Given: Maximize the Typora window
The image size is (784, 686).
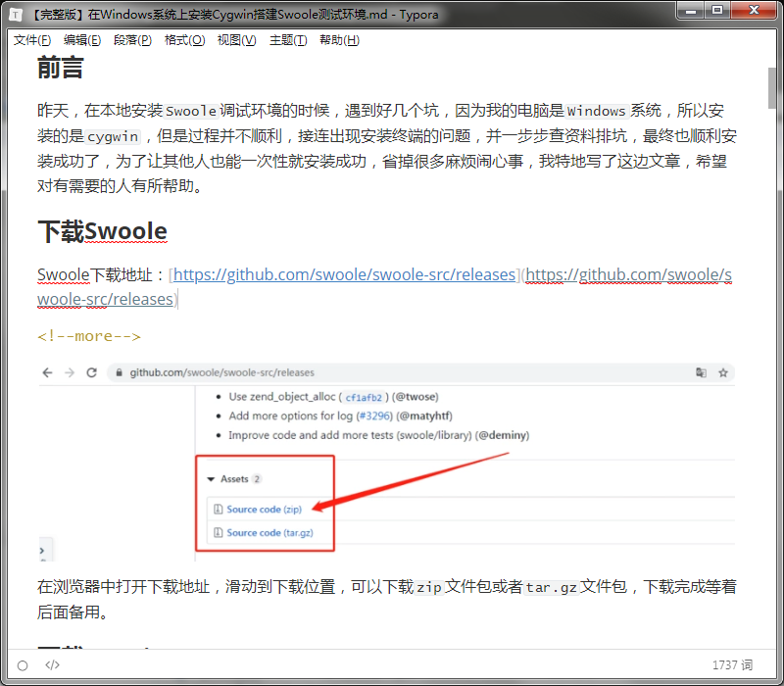Looking at the screenshot, I should pyautogui.click(x=717, y=10).
